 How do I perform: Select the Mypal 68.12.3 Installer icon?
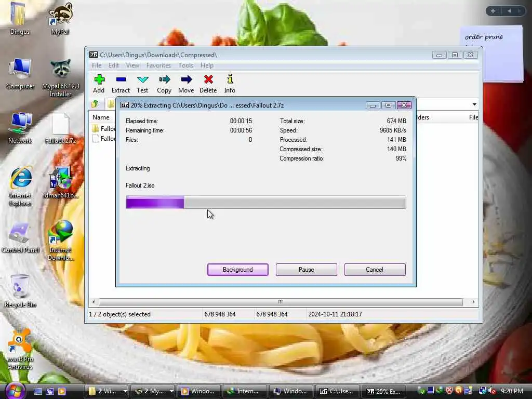pyautogui.click(x=60, y=78)
